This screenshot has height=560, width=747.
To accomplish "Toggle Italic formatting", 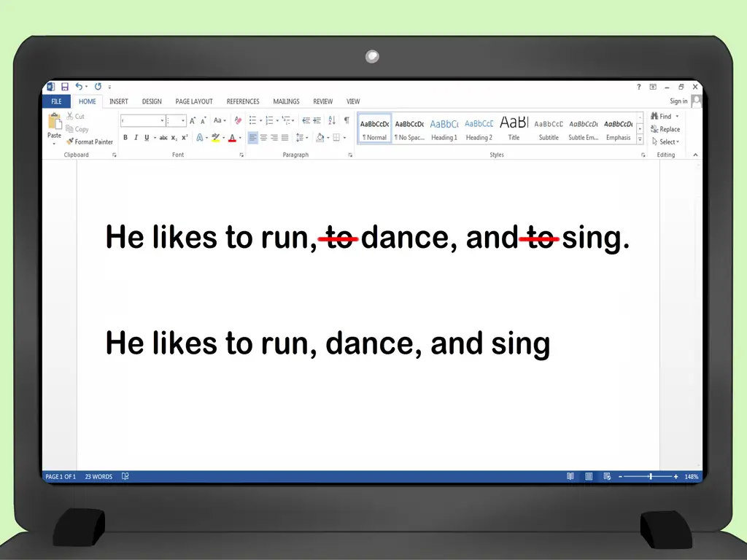I will (136, 138).
